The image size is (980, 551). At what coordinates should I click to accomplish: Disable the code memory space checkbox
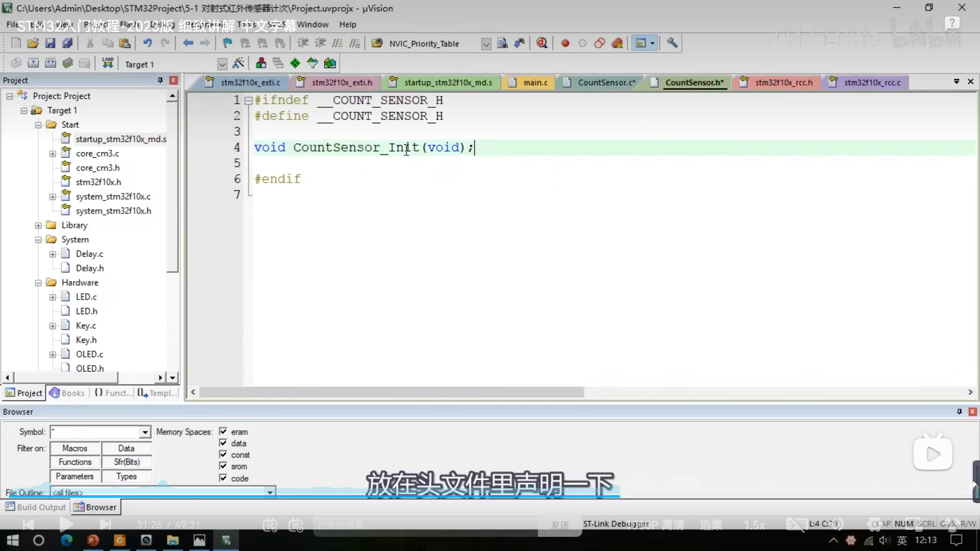click(223, 478)
